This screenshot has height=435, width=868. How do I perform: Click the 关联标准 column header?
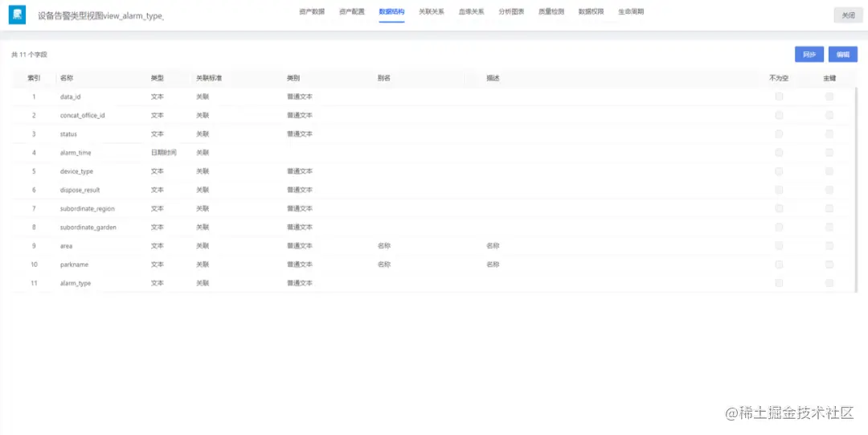click(209, 78)
